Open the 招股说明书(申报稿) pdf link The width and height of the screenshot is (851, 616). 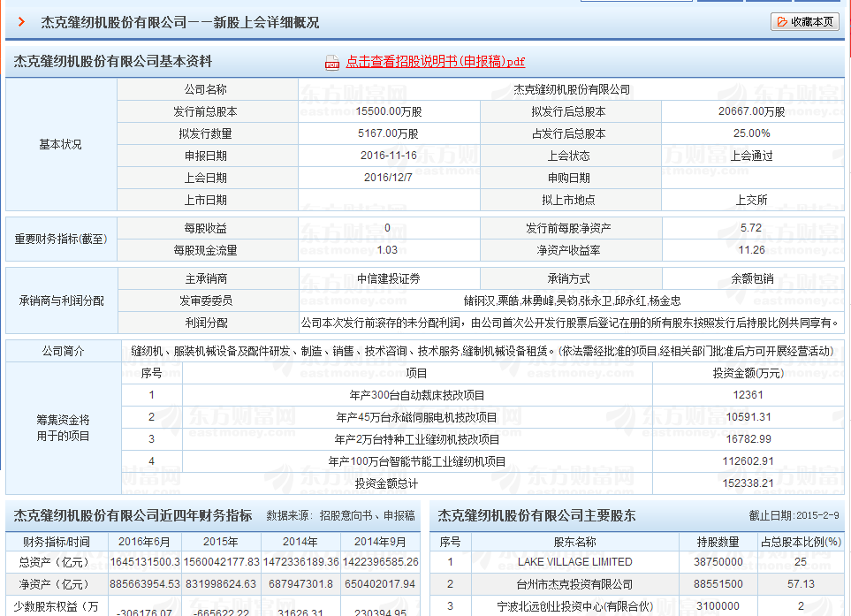(x=436, y=61)
